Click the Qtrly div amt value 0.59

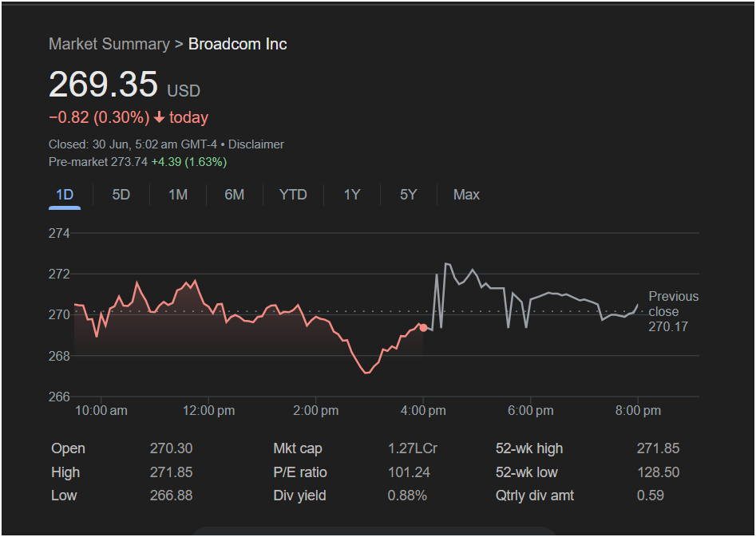tap(651, 496)
